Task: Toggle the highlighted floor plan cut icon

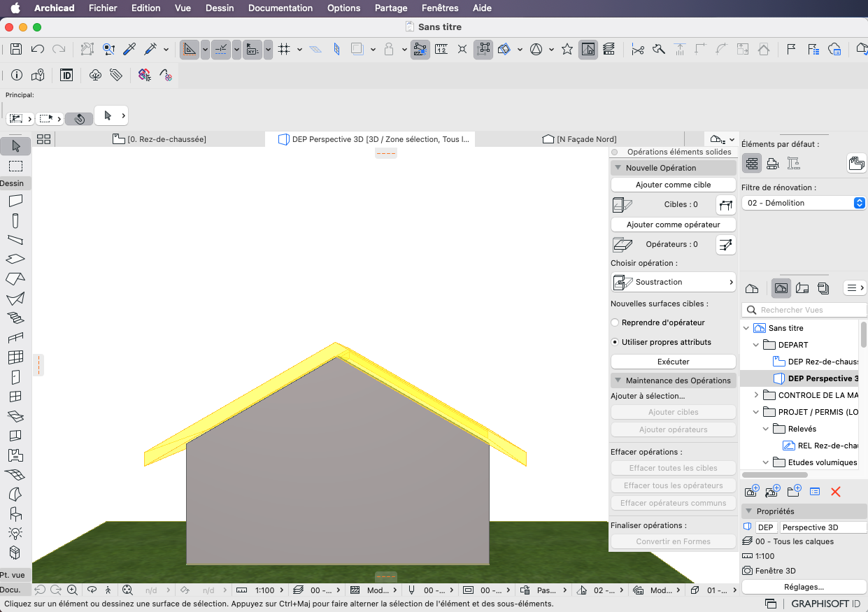Action: click(588, 49)
